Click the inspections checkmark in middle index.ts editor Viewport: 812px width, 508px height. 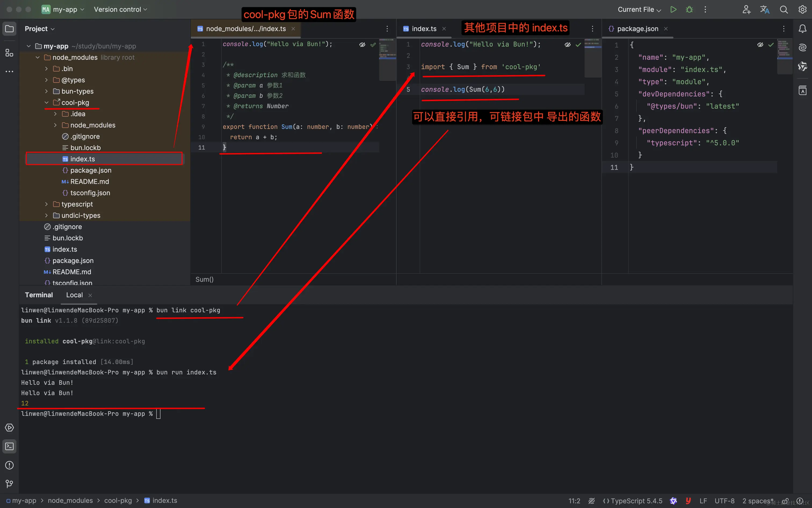click(x=578, y=44)
